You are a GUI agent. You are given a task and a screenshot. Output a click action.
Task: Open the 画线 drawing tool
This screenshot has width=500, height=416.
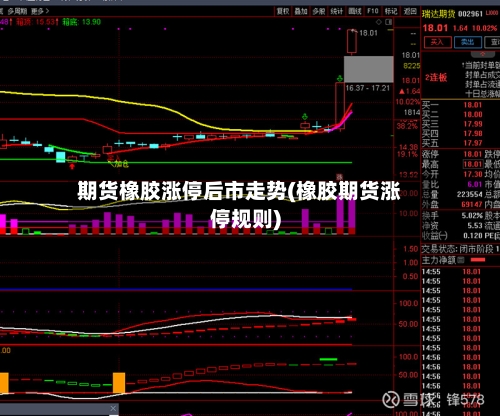[355, 11]
